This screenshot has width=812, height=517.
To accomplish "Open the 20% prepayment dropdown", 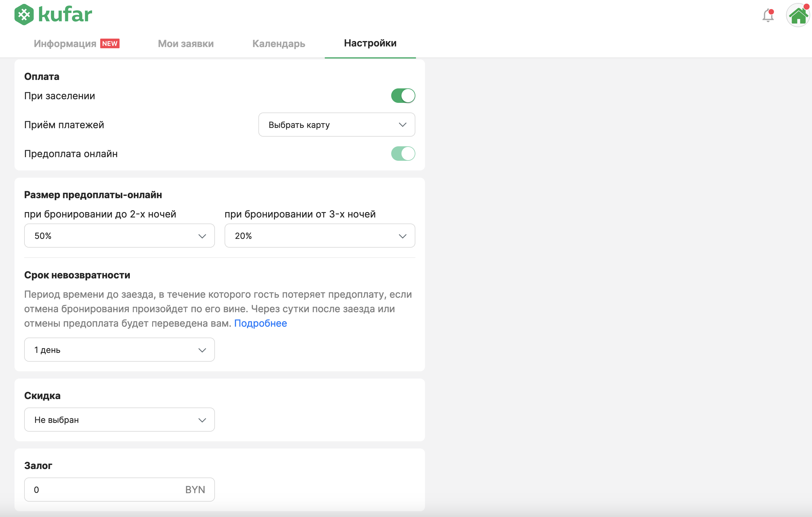I will point(320,236).
